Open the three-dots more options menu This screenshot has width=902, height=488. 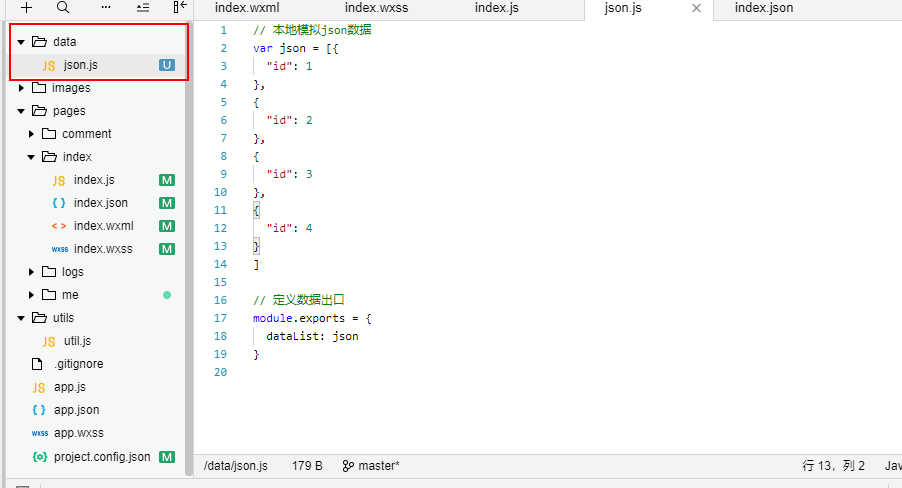coord(105,7)
